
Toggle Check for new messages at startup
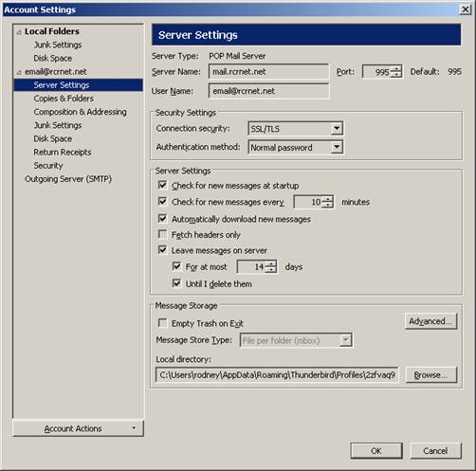click(x=162, y=185)
